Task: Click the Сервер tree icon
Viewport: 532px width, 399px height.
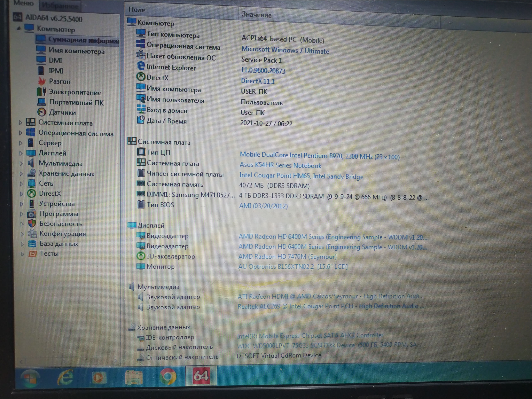Action: coord(31,143)
